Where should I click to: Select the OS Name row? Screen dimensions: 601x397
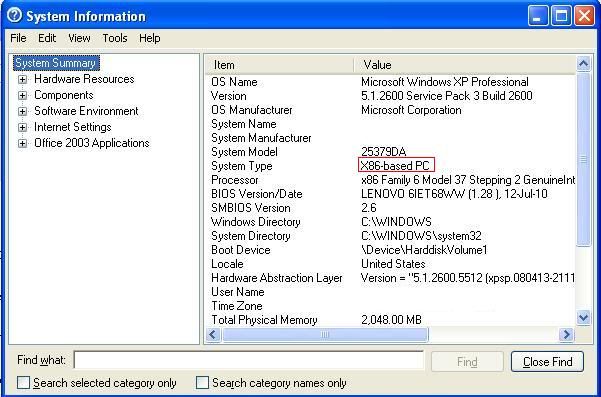pyautogui.click(x=391, y=82)
